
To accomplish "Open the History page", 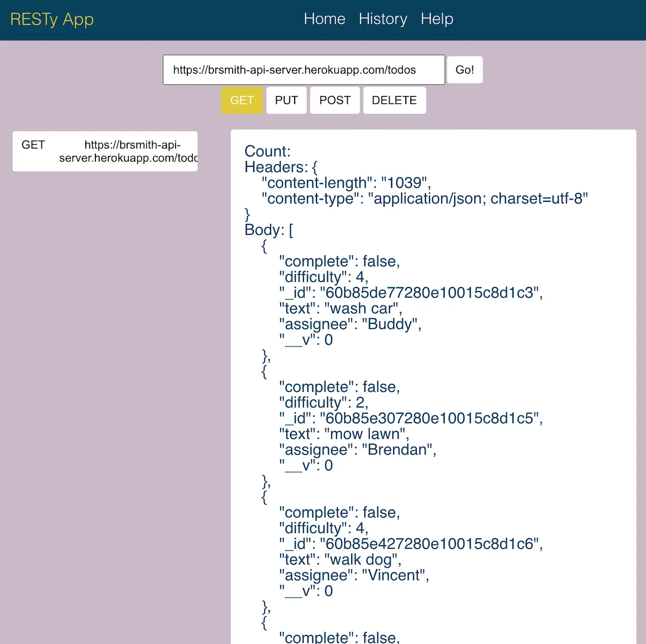I will pyautogui.click(x=383, y=19).
